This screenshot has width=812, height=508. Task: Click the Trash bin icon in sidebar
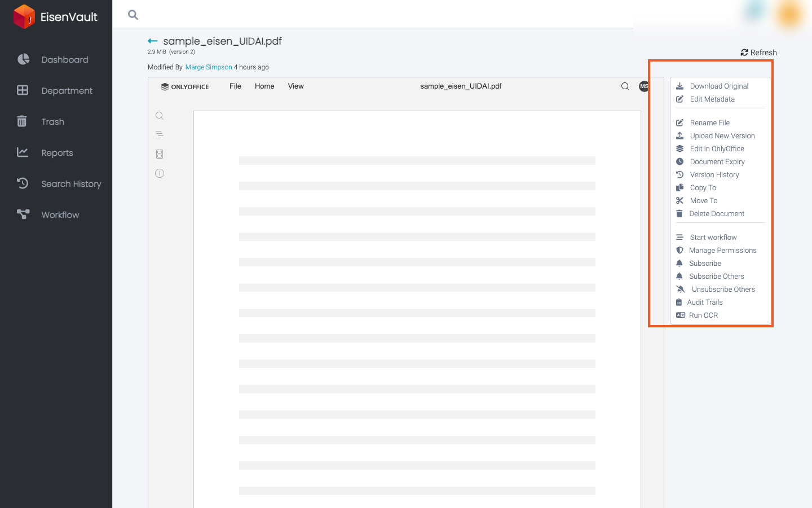point(22,121)
